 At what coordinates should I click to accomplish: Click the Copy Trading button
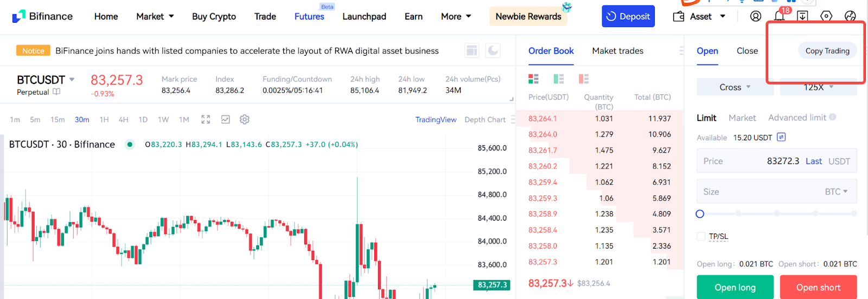[x=827, y=51]
